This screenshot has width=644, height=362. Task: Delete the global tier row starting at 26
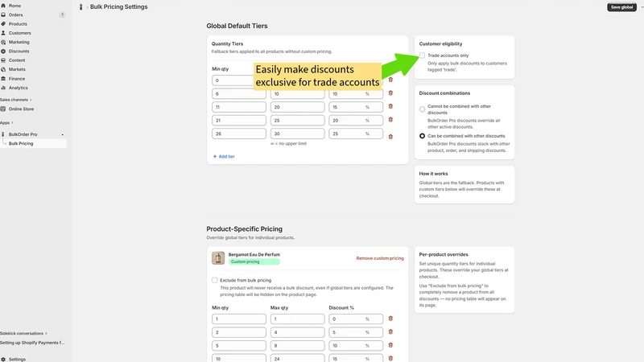(x=390, y=137)
